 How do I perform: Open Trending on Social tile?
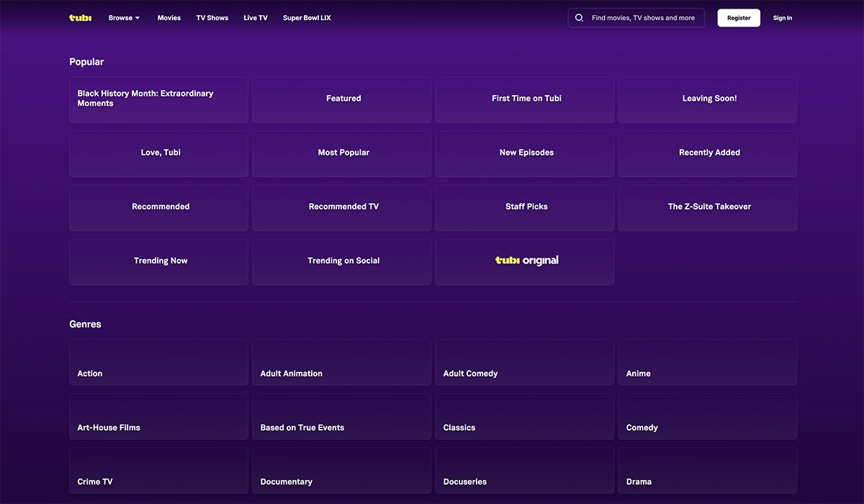[342, 262]
